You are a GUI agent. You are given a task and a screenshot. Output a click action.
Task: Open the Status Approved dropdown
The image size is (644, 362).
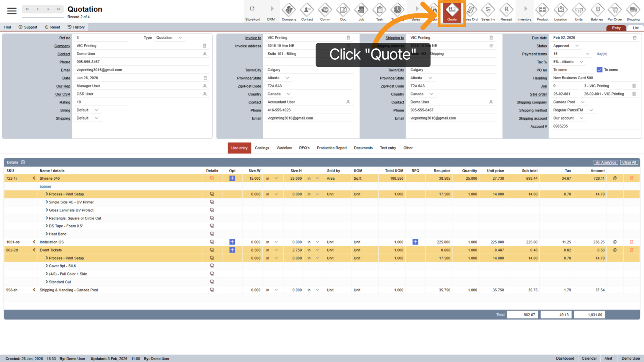pyautogui.click(x=577, y=46)
